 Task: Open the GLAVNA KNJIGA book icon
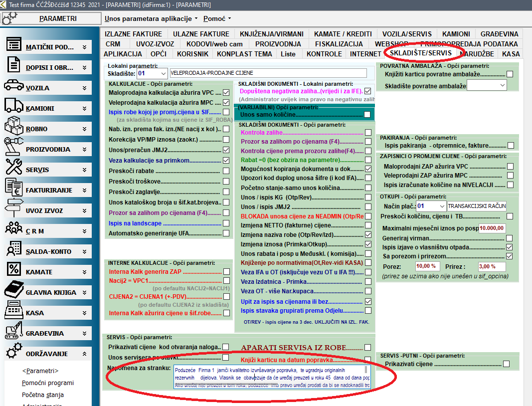(x=14, y=289)
